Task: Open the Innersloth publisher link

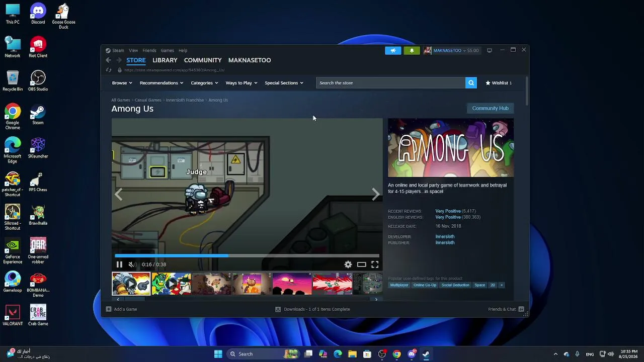Action: (x=445, y=243)
